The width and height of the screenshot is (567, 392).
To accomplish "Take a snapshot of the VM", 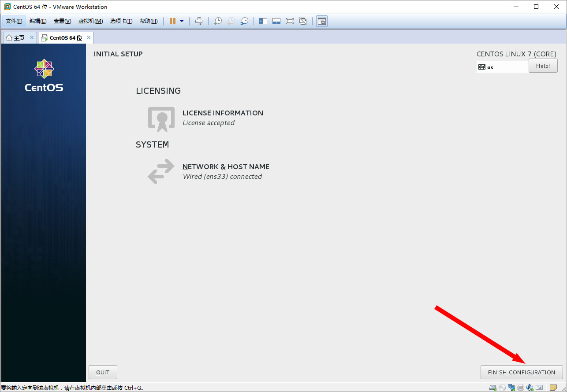I will pos(218,21).
